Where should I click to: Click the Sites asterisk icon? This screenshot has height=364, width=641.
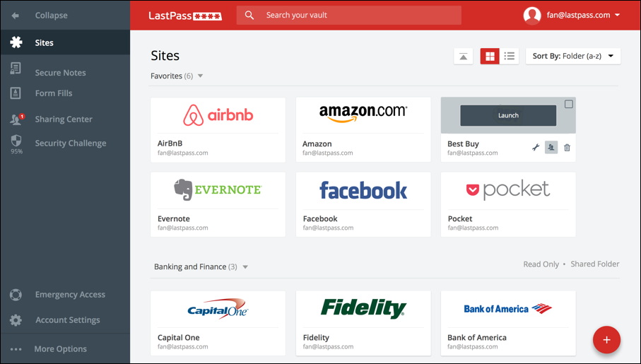point(16,42)
